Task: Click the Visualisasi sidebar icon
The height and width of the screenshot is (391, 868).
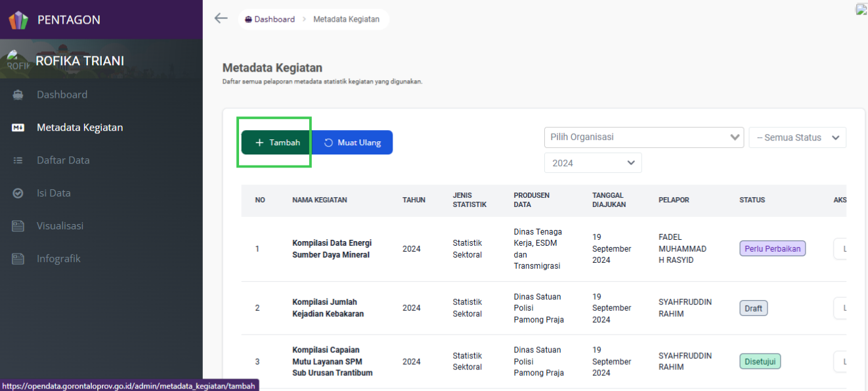Action: (18, 226)
